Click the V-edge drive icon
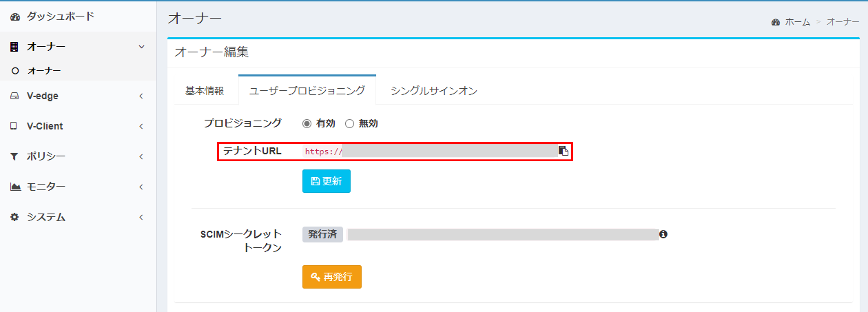The width and height of the screenshot is (868, 312). click(x=15, y=96)
